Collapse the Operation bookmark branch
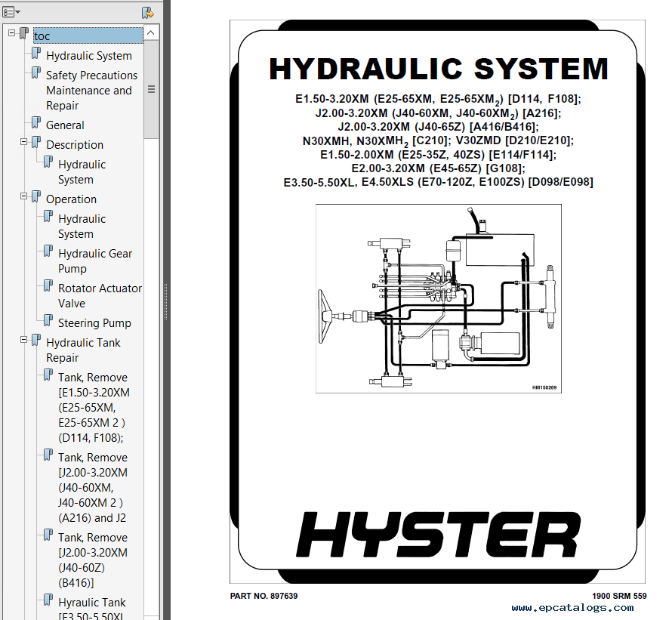The image size is (672, 620). [23, 196]
